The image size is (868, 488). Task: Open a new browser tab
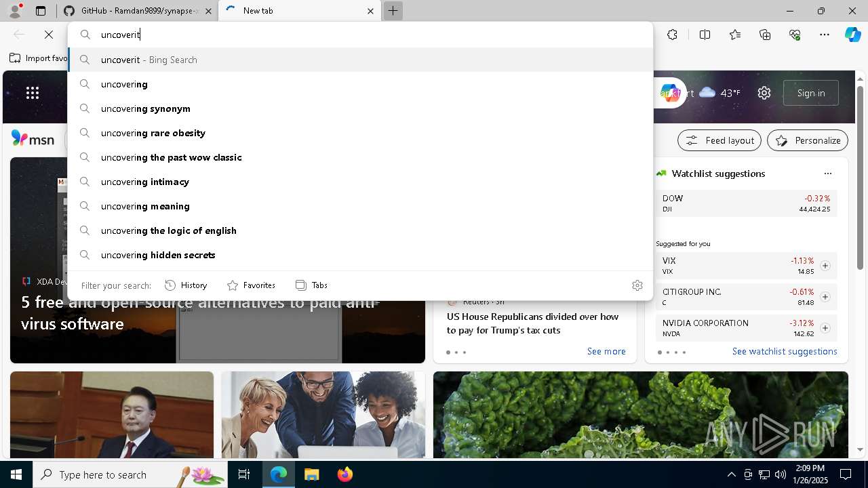click(393, 11)
